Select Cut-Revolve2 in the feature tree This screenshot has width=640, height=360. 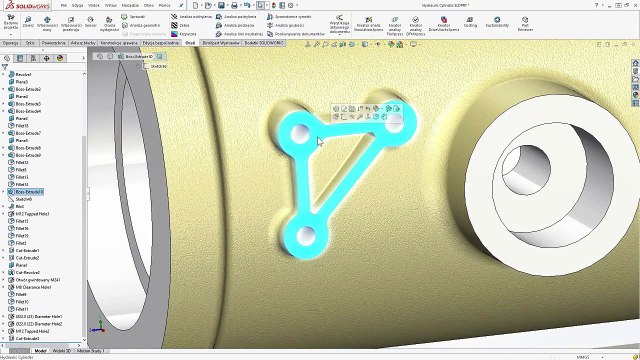tap(27, 273)
